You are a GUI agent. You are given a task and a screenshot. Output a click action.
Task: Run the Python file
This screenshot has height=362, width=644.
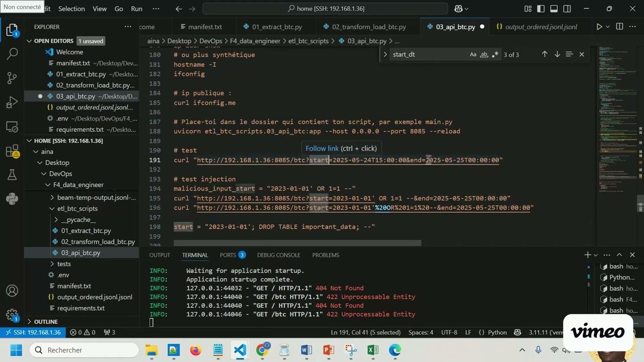click(599, 27)
